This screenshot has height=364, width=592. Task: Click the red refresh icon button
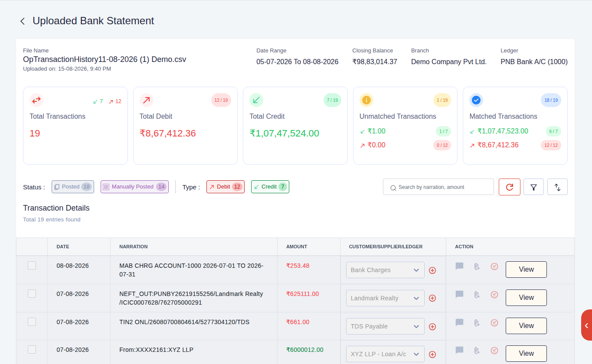point(510,187)
